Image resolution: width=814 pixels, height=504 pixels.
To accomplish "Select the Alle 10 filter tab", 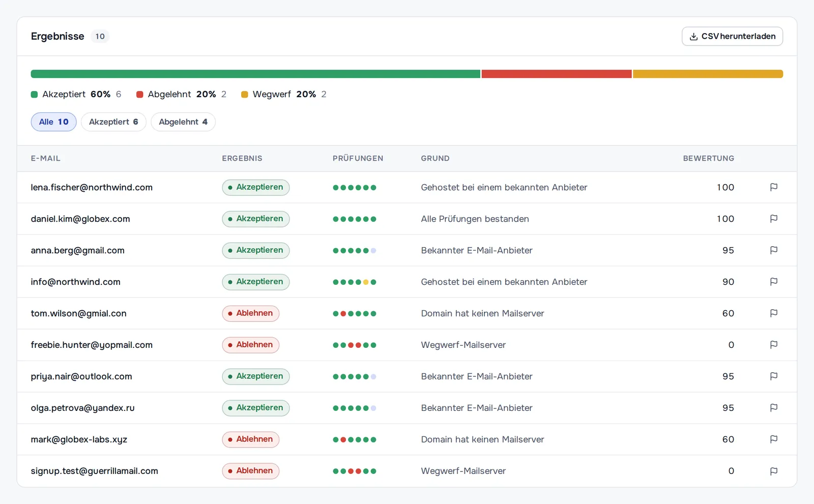I will tap(53, 122).
